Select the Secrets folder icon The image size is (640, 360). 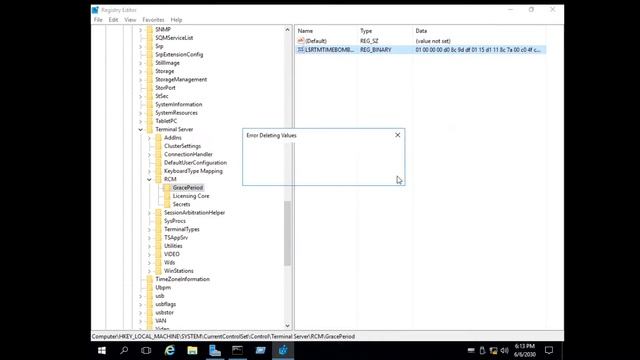tap(167, 204)
